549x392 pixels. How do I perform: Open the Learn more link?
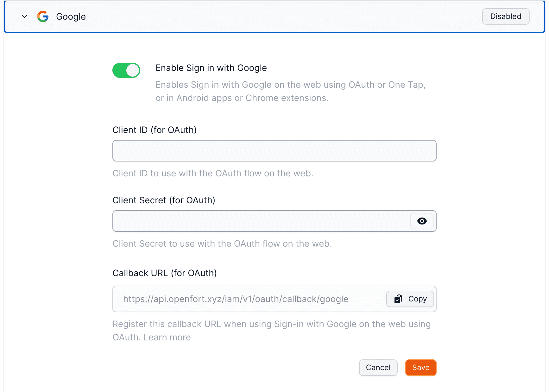tap(167, 338)
